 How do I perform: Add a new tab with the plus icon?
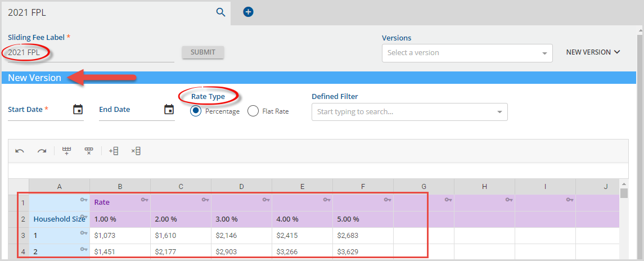[x=248, y=12]
